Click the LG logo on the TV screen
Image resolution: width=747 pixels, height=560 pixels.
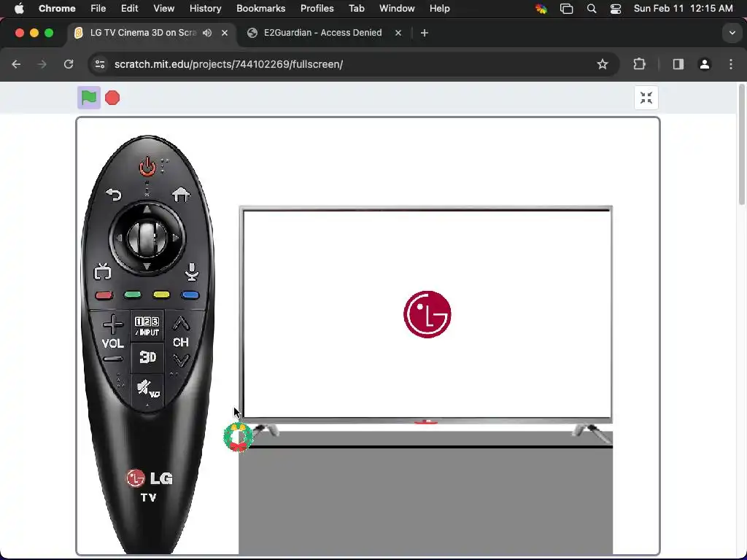pos(427,314)
